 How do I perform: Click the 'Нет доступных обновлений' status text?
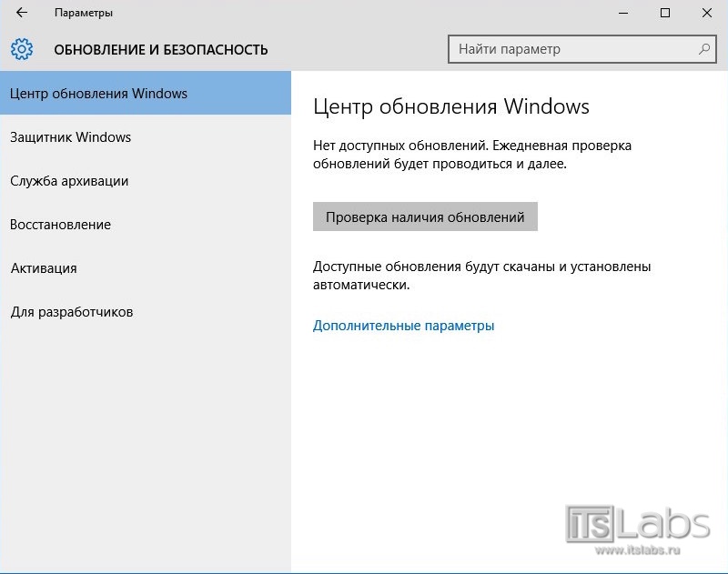click(399, 146)
